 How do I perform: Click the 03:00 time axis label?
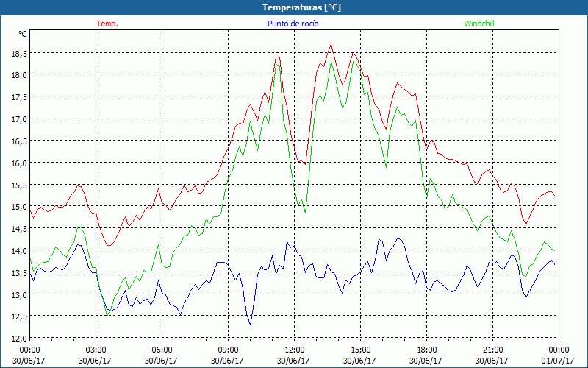(96, 350)
